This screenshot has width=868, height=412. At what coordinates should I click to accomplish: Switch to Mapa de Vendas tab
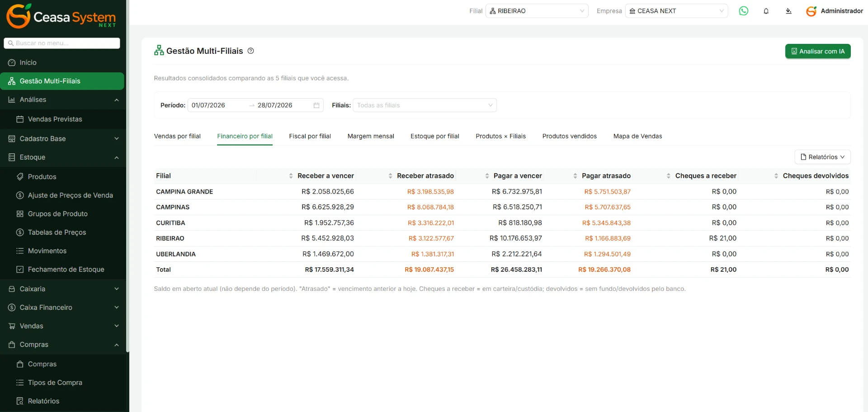point(637,136)
